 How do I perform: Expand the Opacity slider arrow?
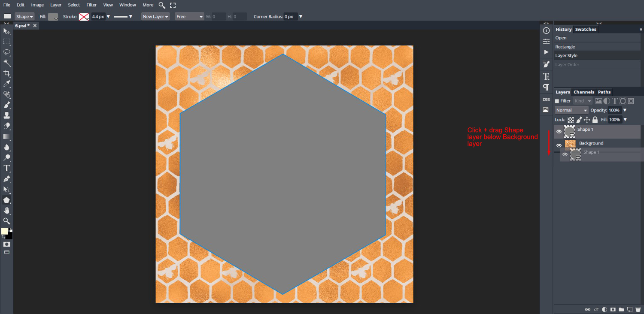click(x=625, y=110)
